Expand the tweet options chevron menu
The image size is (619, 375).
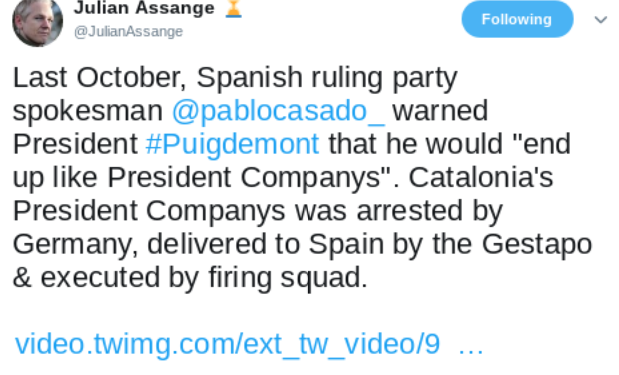(x=600, y=19)
